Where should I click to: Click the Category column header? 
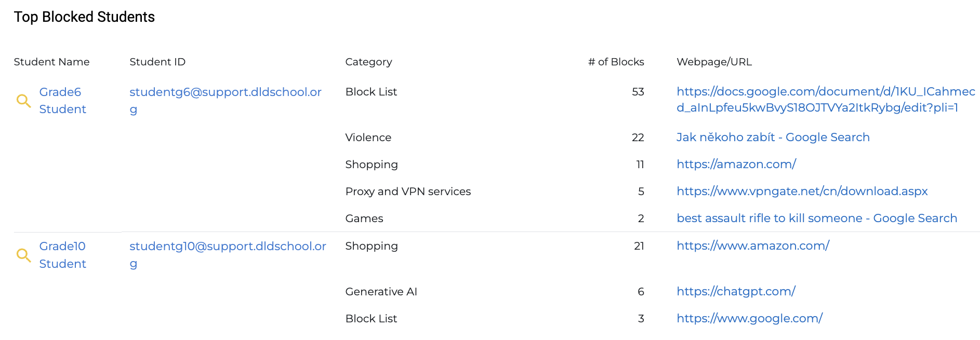[368, 62]
